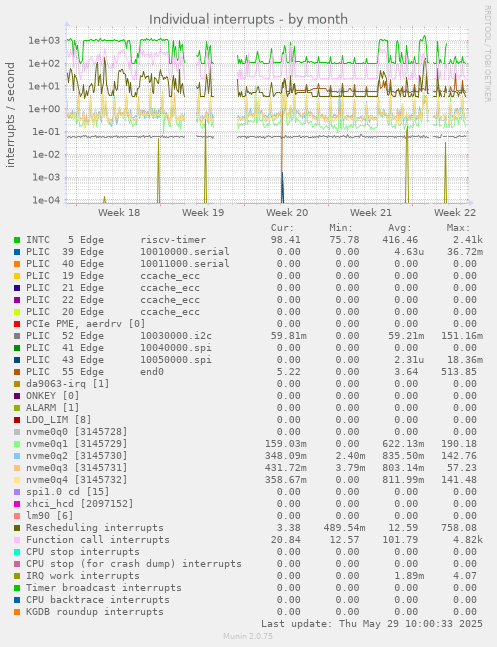Click the Avg column header
The width and height of the screenshot is (497, 647).
point(400,228)
